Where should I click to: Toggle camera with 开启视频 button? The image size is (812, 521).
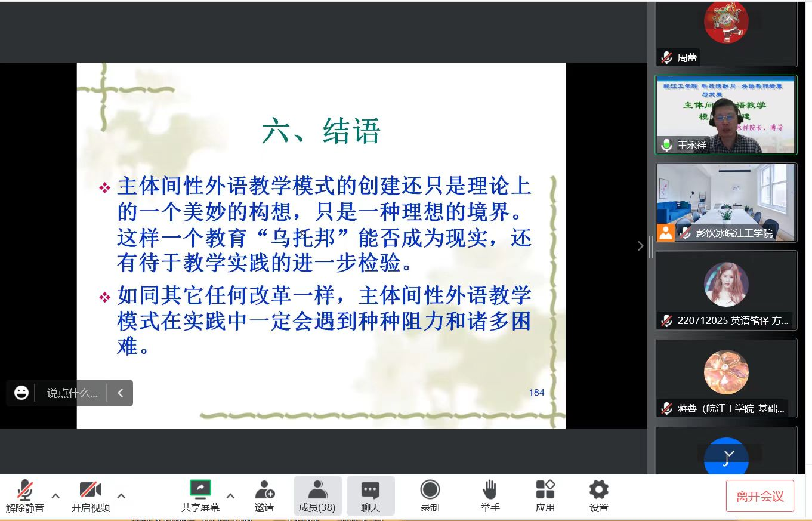[91, 491]
